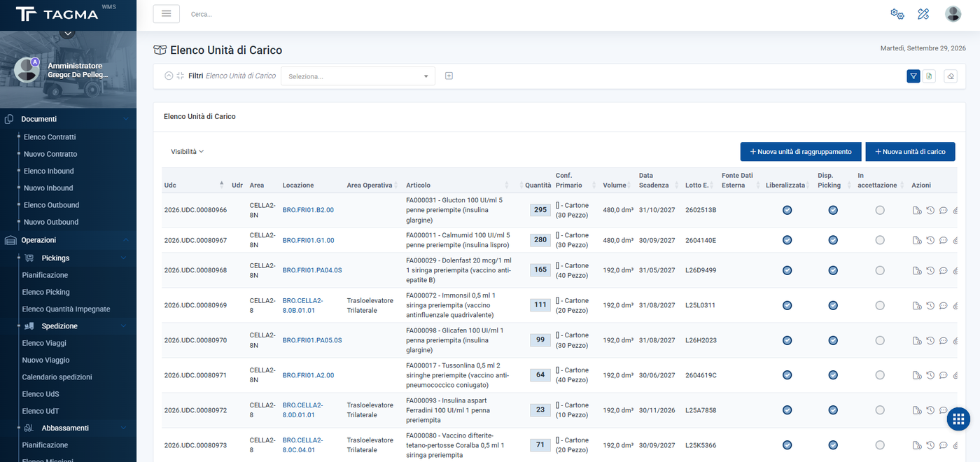Open the system settings gears icon
Screen dimensions: 980x462
point(897,14)
